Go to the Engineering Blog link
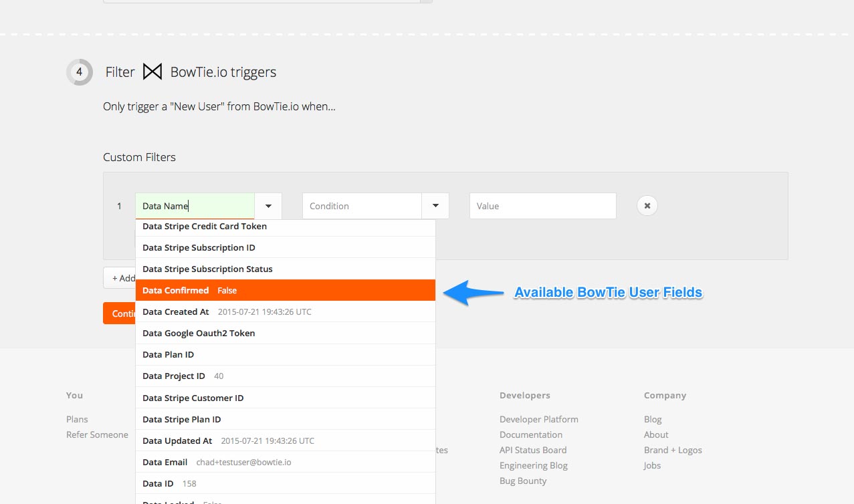The height and width of the screenshot is (504, 854). pos(534,465)
